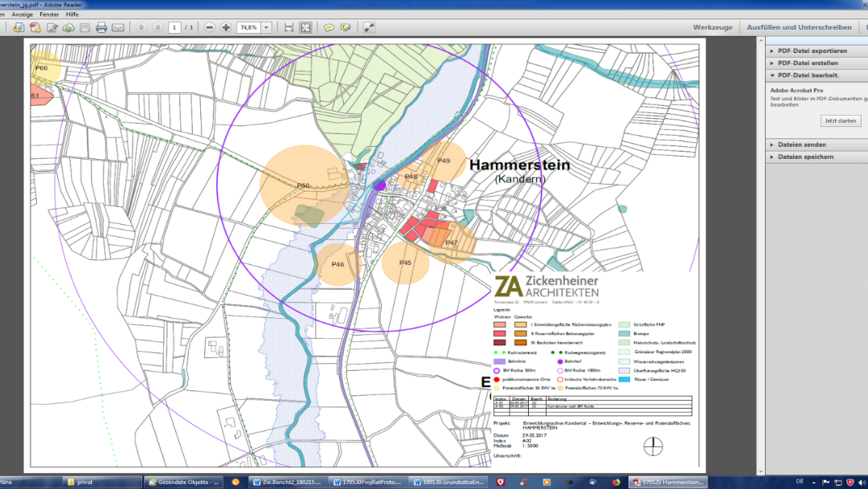Switch to 180130.GrundsätzeEn Word taskbar document

point(448,483)
